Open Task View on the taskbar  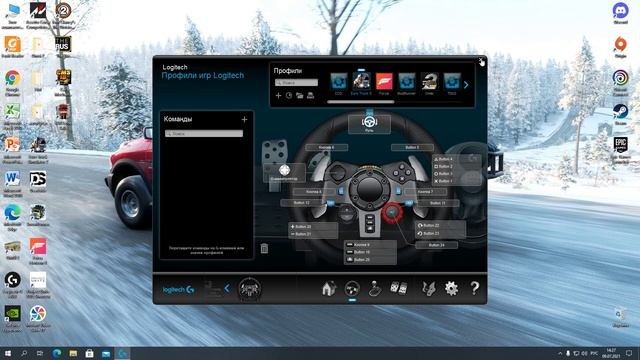point(40,353)
